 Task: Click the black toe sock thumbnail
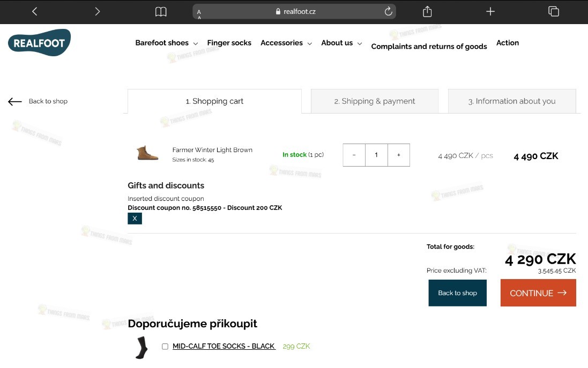point(142,348)
